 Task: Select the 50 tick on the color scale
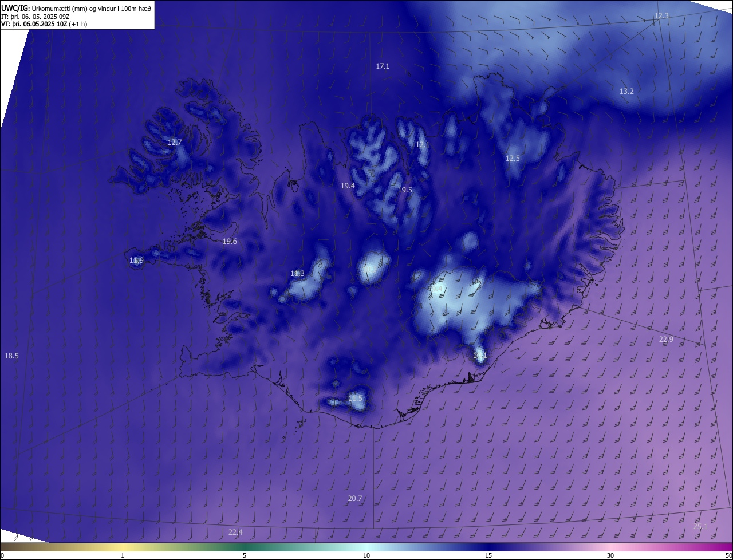point(728,556)
